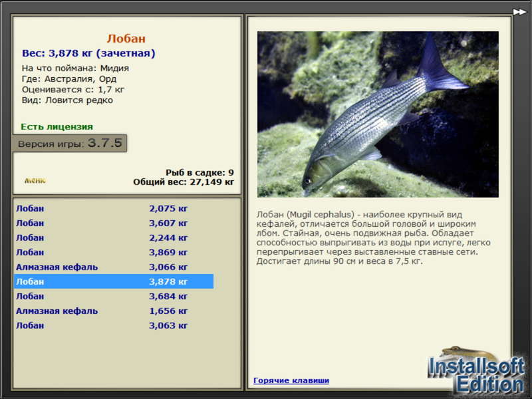Click the Лобан fish photo
The width and height of the screenshot is (532, 399).
[378, 114]
